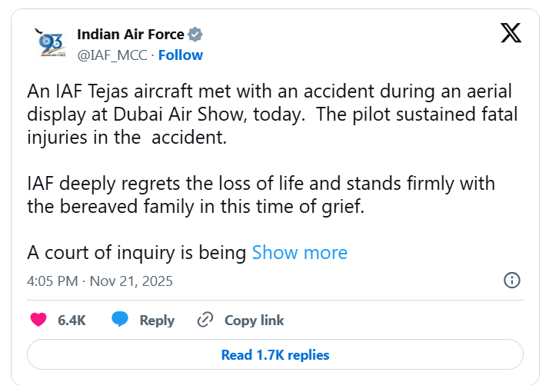Click the X logo in the corner
The width and height of the screenshot is (549, 392).
511,32
